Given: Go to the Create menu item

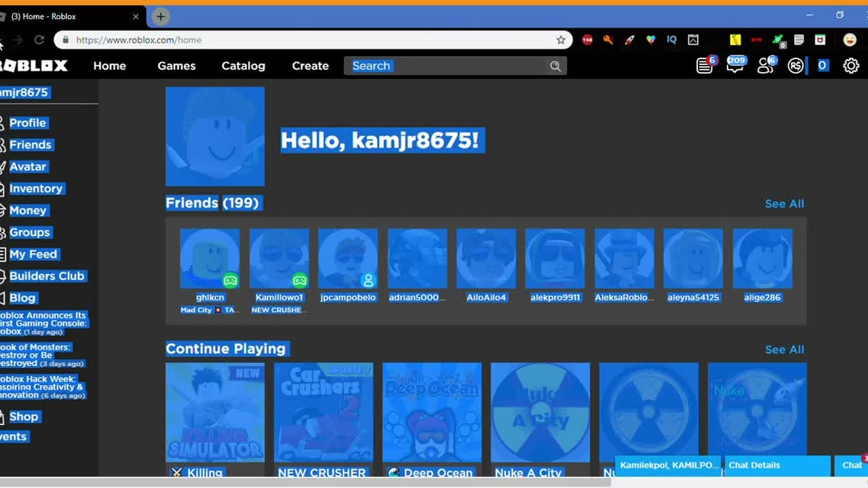Looking at the screenshot, I should point(311,66).
